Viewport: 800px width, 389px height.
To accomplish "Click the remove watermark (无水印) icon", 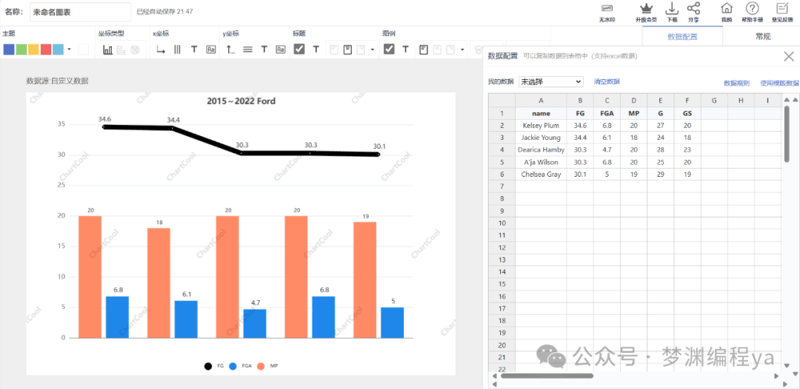I will click(x=607, y=9).
